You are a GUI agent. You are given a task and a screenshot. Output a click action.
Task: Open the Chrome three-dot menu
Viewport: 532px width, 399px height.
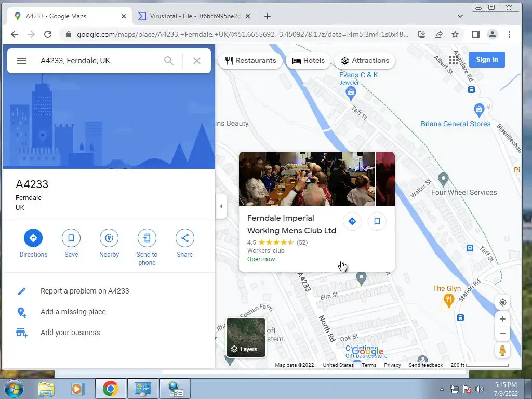509,34
